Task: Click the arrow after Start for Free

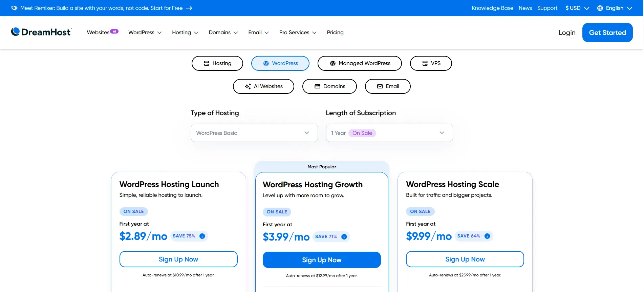Action: 189,8
